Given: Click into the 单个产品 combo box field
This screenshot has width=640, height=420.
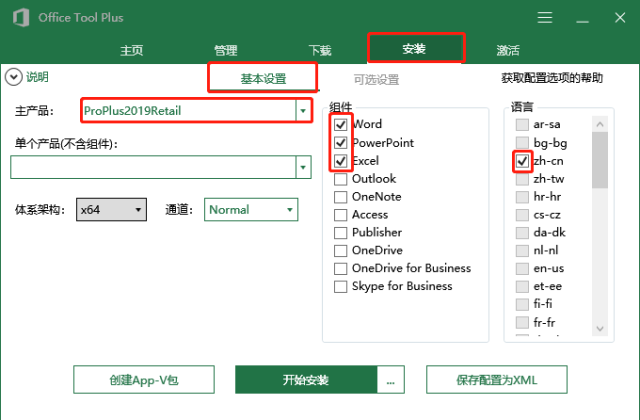Looking at the screenshot, I should [x=153, y=167].
